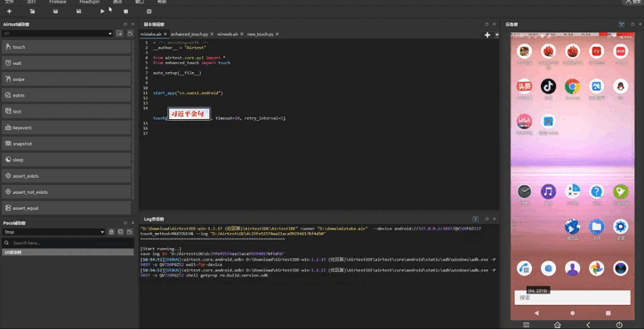The image size is (644, 329).
Task: Click the Poco lock icon
Action: tap(111, 232)
